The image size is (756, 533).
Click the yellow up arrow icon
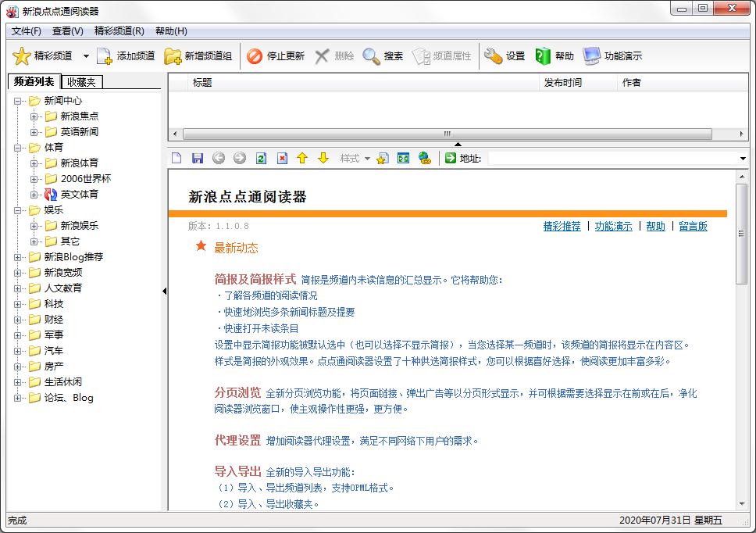(x=302, y=159)
